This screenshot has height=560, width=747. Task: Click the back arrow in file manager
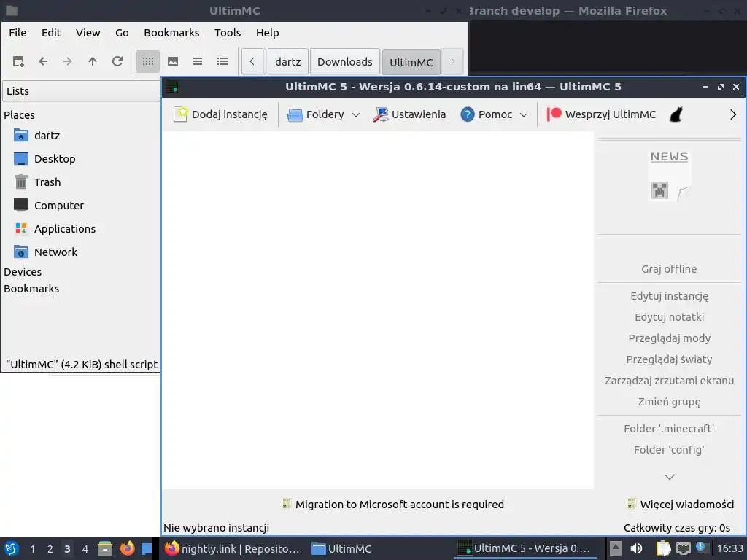pos(43,61)
